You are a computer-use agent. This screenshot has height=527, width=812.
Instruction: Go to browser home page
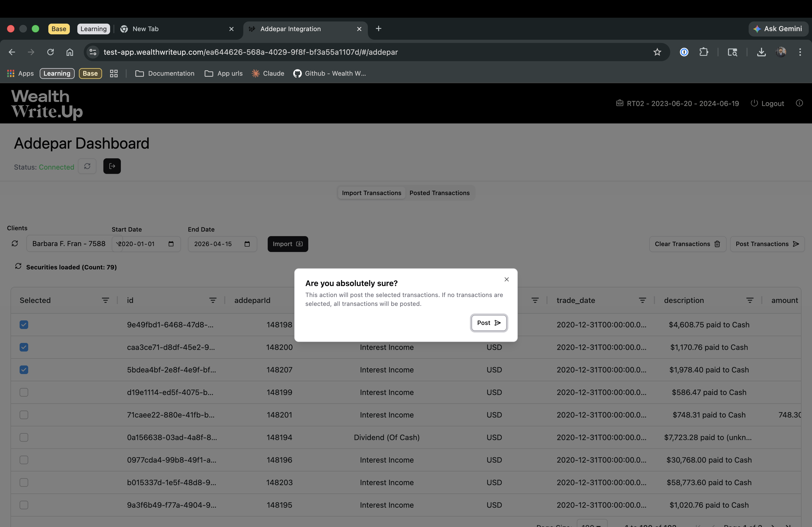(x=70, y=52)
